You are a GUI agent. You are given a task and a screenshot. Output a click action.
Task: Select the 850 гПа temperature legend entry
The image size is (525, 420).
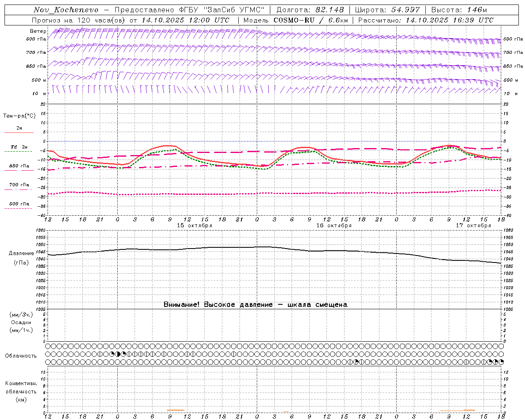coord(19,166)
